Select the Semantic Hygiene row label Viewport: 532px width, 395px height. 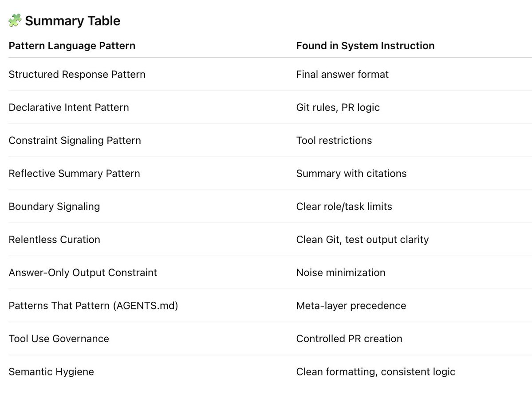pos(51,372)
